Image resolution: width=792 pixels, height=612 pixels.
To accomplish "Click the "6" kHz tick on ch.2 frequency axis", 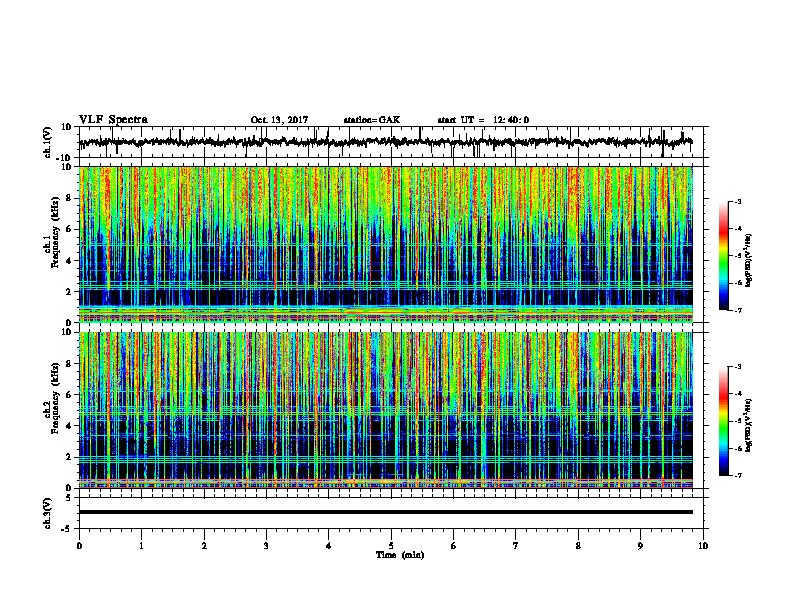I will pos(70,395).
